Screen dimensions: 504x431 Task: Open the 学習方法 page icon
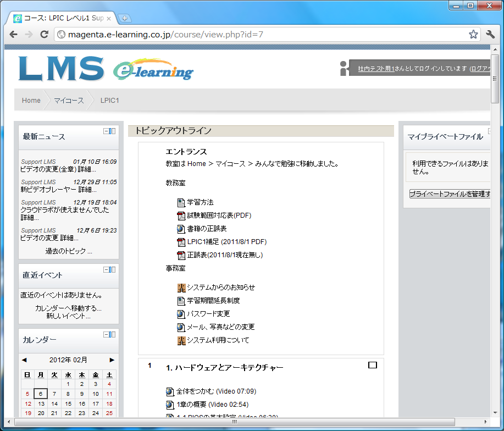click(181, 202)
